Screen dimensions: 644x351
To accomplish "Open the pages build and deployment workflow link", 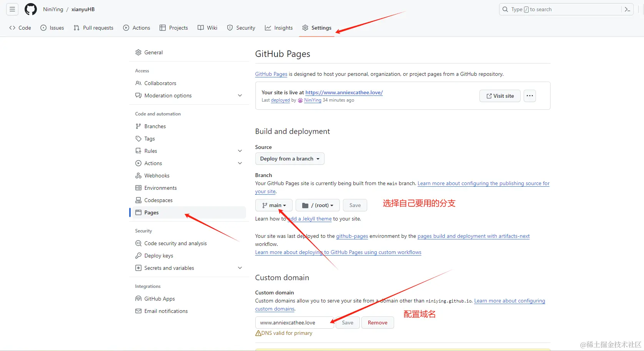I will click(x=474, y=236).
